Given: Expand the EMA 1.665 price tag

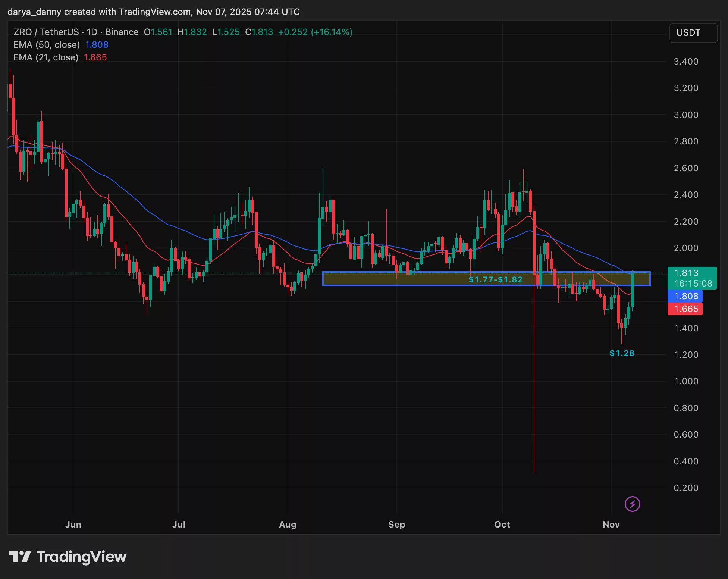Looking at the screenshot, I should [x=685, y=309].
